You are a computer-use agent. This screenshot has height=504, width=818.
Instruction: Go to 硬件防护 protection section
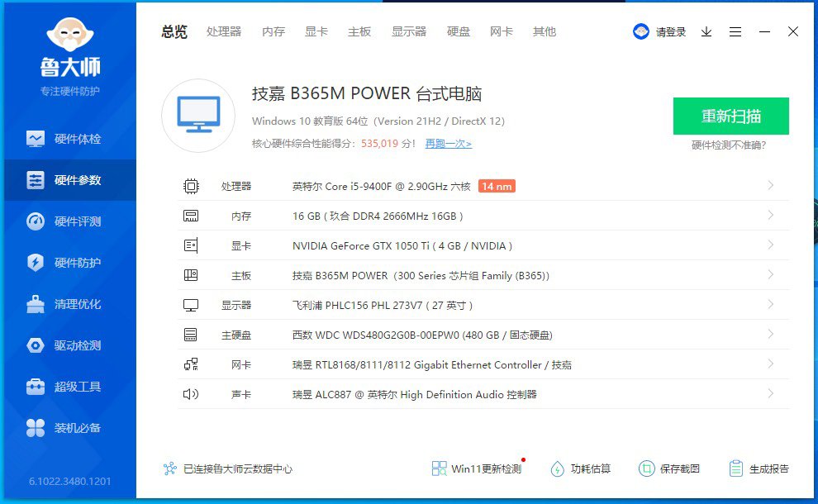click(70, 263)
